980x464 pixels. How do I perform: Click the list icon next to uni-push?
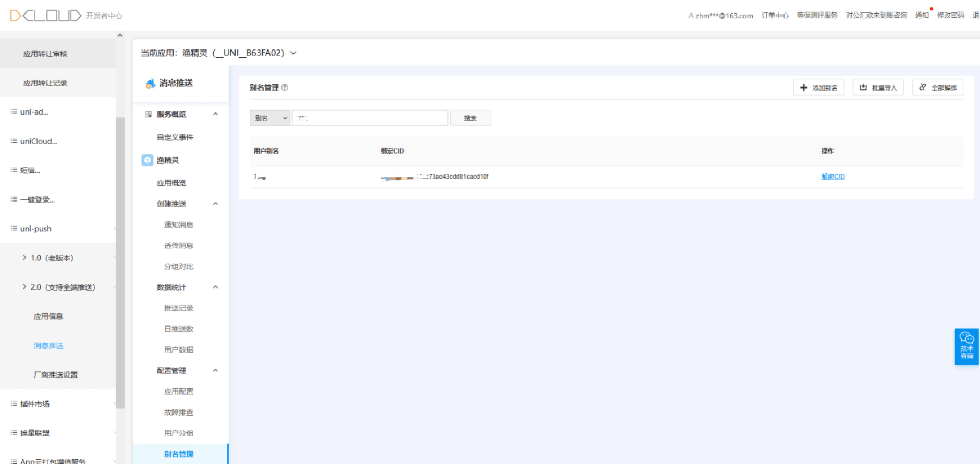coord(14,228)
